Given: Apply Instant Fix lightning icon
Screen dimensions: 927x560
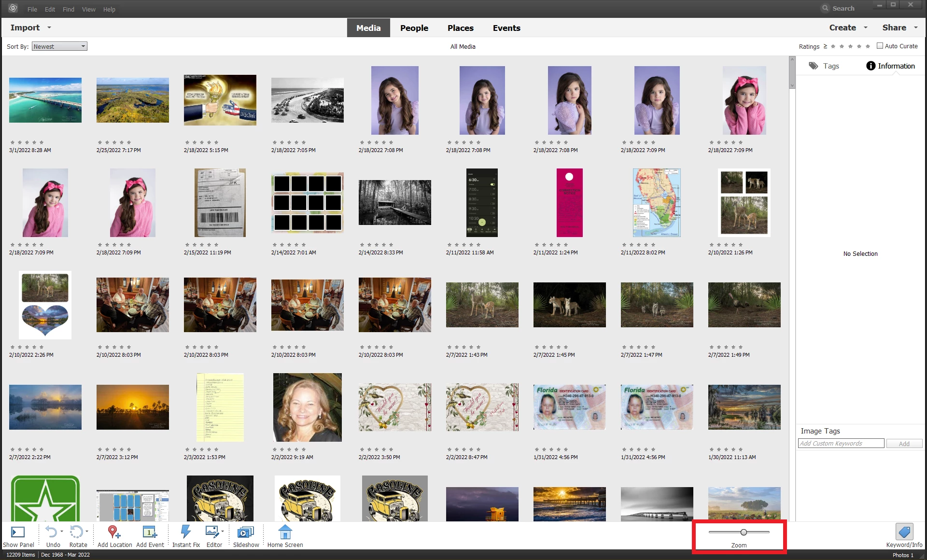Looking at the screenshot, I should 185,532.
